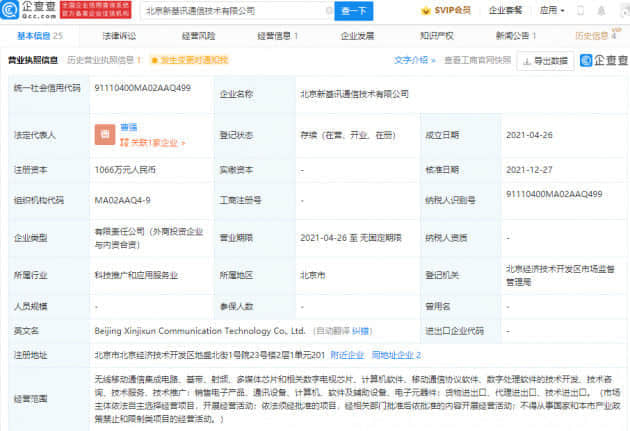630x431 pixels.
Task: Select the region value 北京市
Action: (313, 276)
